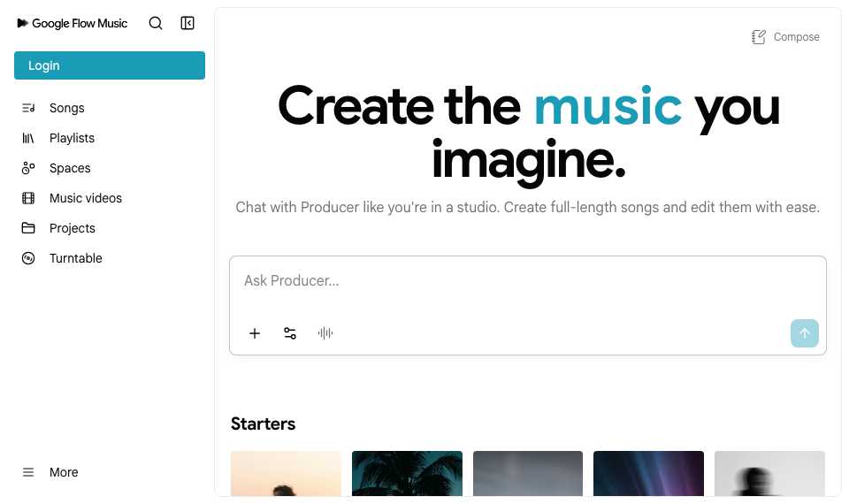Open search with the magnifier icon
The height and width of the screenshot is (504, 849).
(x=156, y=23)
